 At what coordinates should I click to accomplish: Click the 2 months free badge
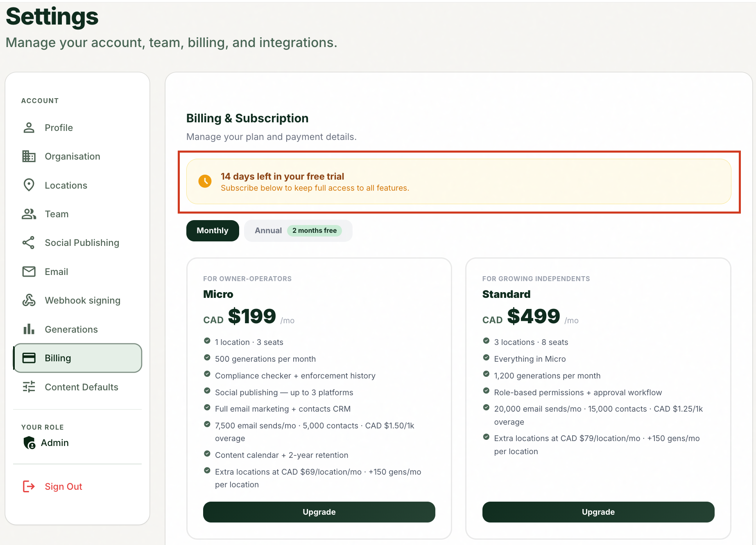[x=315, y=231]
